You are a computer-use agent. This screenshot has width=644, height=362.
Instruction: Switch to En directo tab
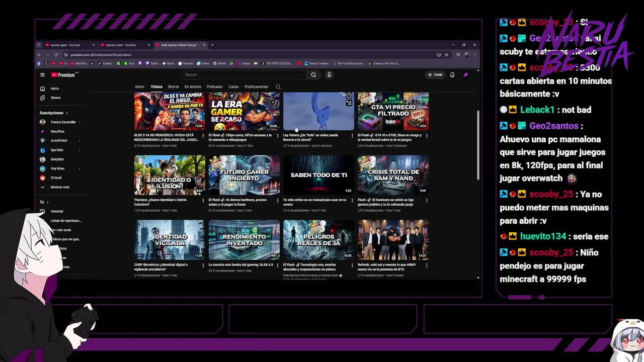point(193,87)
